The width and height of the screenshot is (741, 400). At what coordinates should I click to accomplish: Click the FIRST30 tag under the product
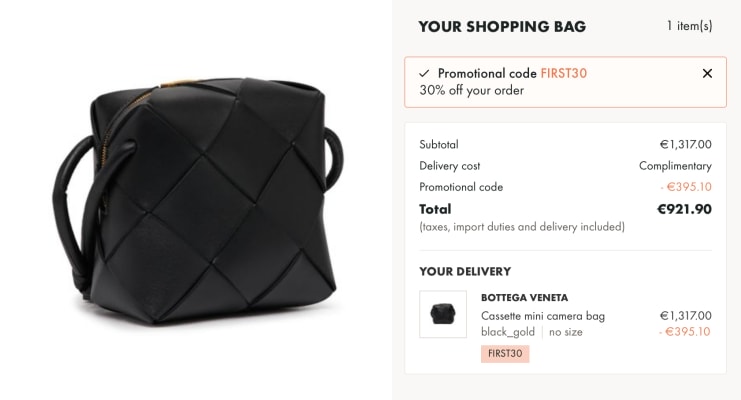click(x=505, y=354)
